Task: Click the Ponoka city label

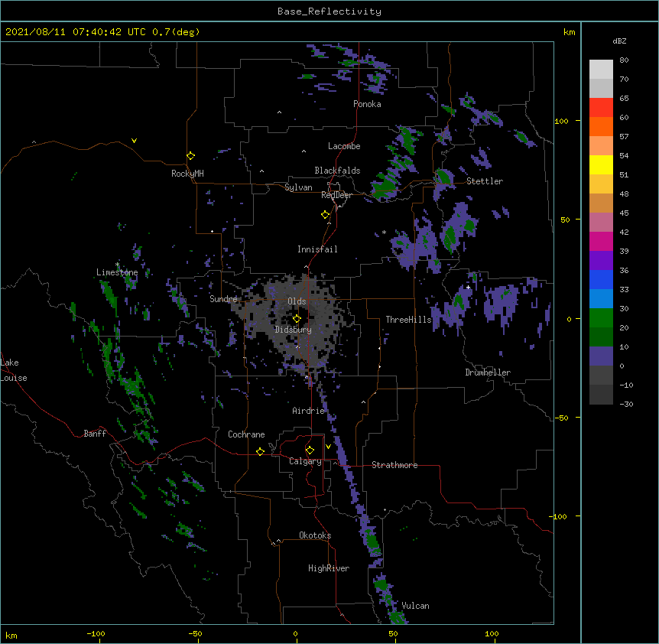Action: [367, 104]
